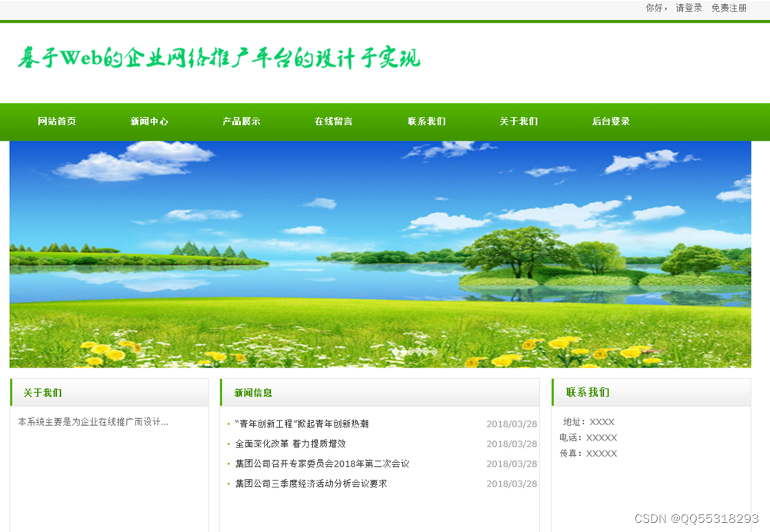770x532 pixels.
Task: Click the date beside 集团公司三季度 news
Action: point(512,484)
